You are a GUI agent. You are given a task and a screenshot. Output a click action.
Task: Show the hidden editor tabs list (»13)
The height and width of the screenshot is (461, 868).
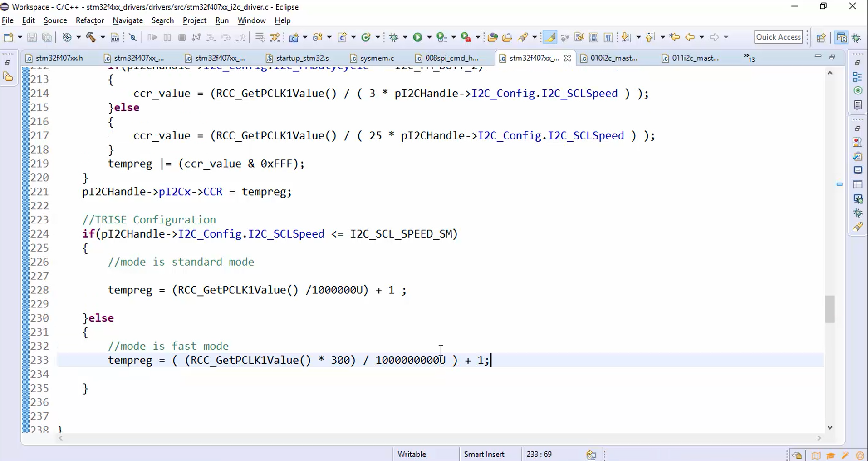(749, 58)
